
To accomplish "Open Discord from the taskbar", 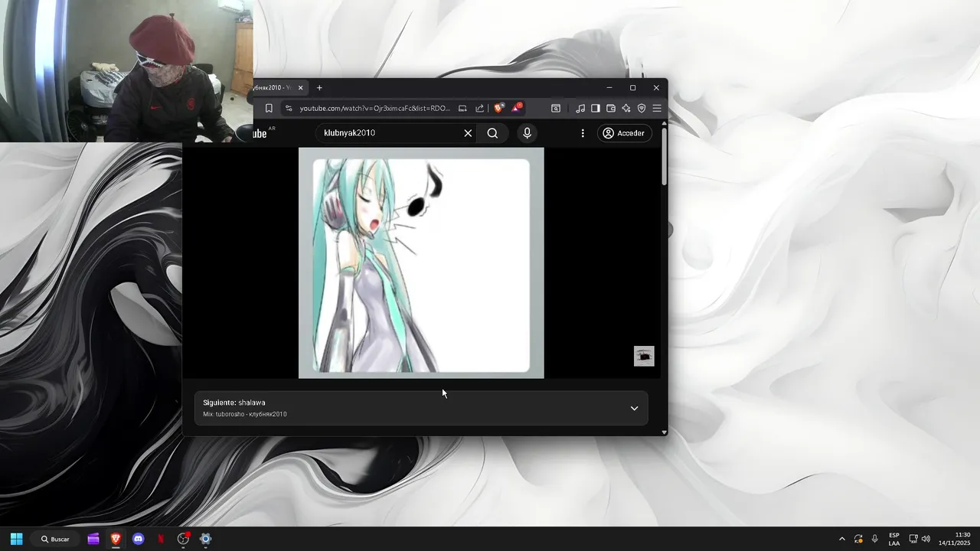I will pos(138,539).
